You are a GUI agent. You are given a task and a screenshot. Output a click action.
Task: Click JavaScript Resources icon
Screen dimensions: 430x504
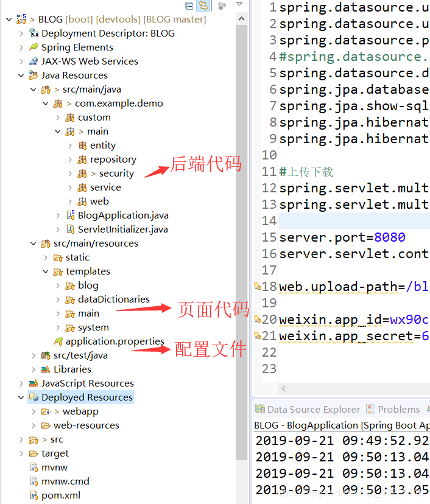(33, 383)
